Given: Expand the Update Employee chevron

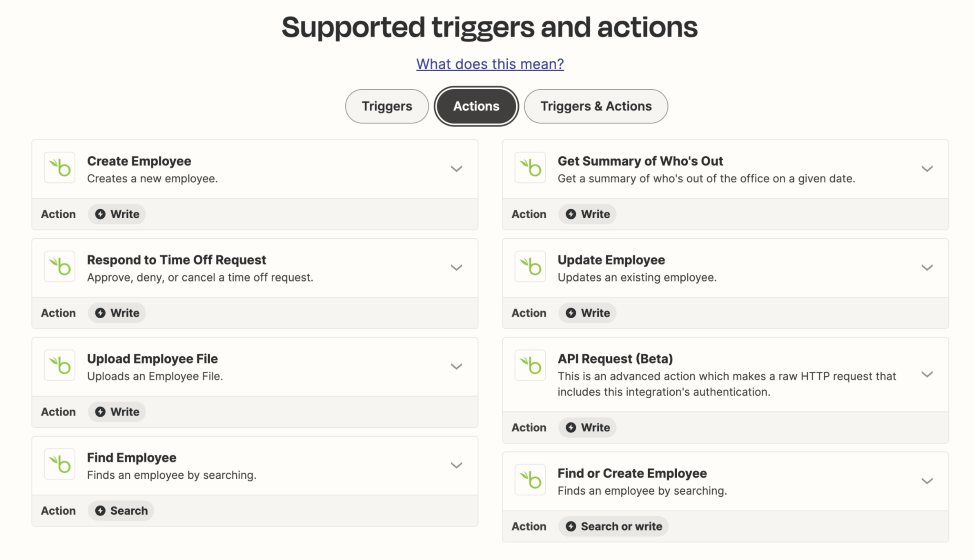Looking at the screenshot, I should point(927,268).
